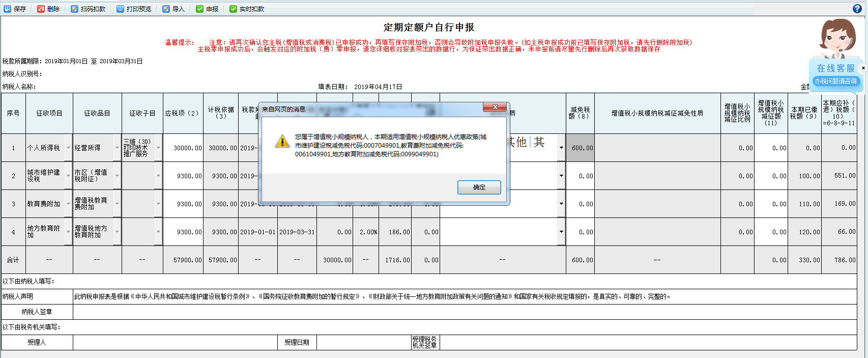Close the 来自网页的消息 dialog
868x358 pixels.
tap(495, 107)
